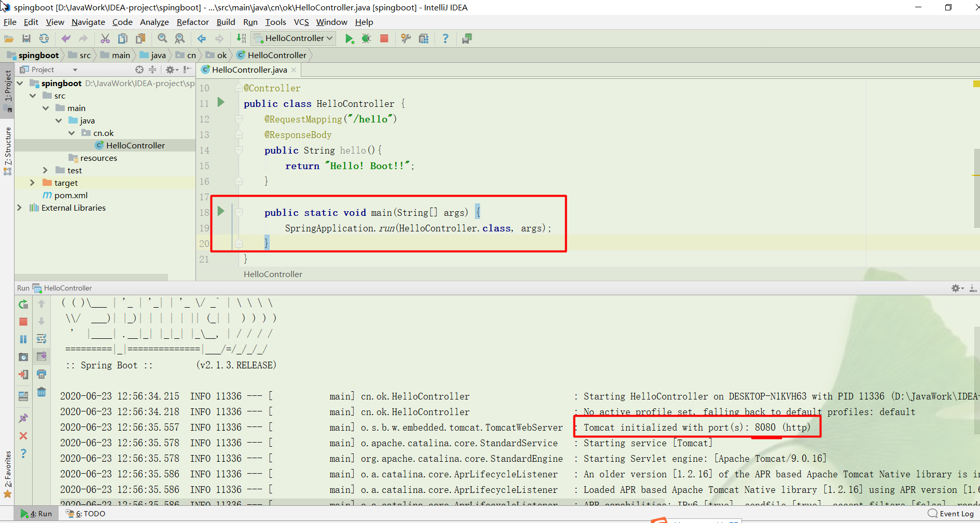Collapse the spingboot root tree node
Screen dimensions: 980x523
20,84
